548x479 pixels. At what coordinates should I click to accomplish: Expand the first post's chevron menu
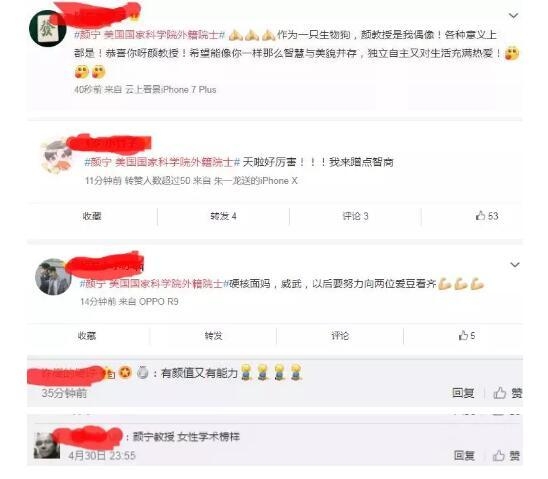tap(513, 16)
